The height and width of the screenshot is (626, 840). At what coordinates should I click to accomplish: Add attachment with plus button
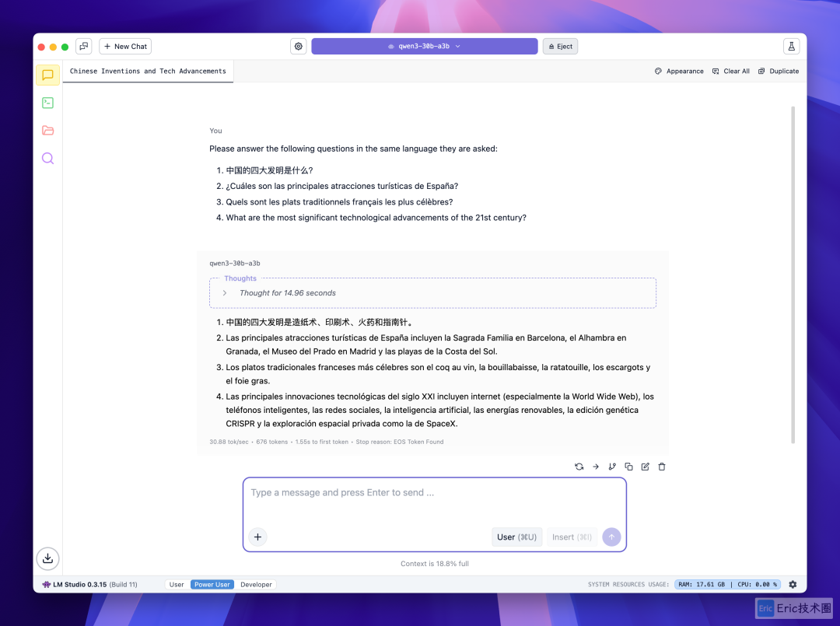[x=257, y=537]
